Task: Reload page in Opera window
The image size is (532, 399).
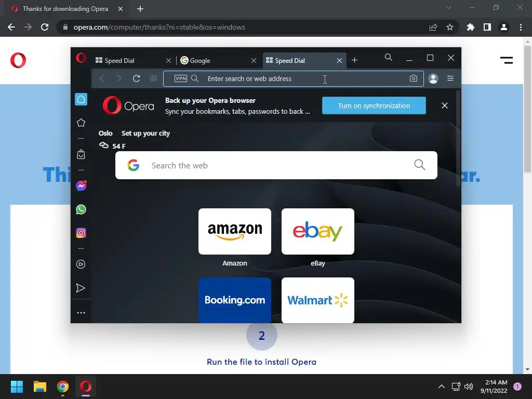Action: pyautogui.click(x=137, y=78)
